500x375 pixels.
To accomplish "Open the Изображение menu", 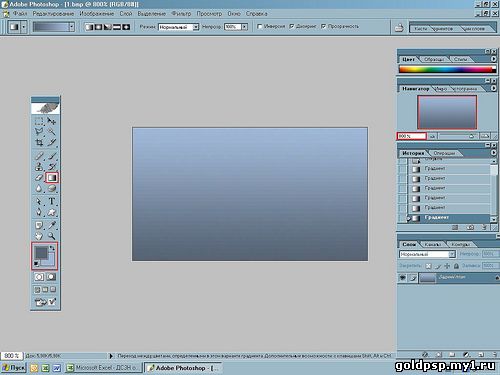I will click(x=97, y=14).
